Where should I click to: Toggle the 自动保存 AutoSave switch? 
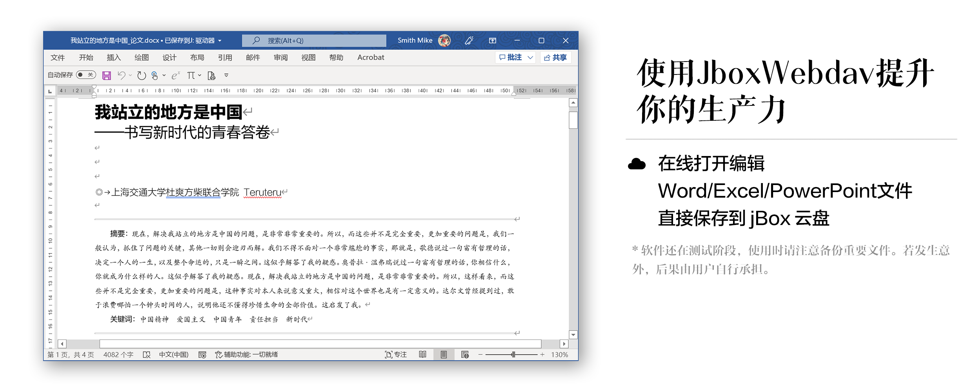tap(86, 75)
